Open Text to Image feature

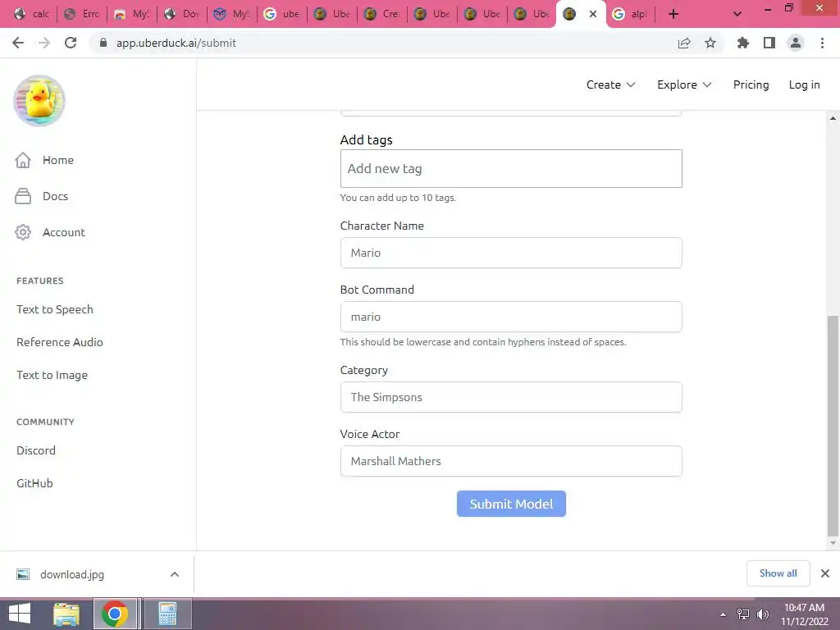click(x=52, y=376)
